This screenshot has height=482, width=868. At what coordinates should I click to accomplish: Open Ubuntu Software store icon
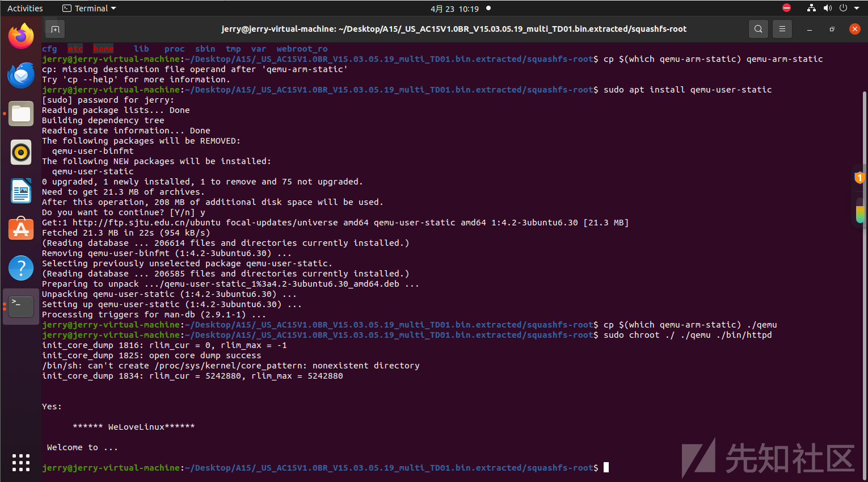[21, 229]
